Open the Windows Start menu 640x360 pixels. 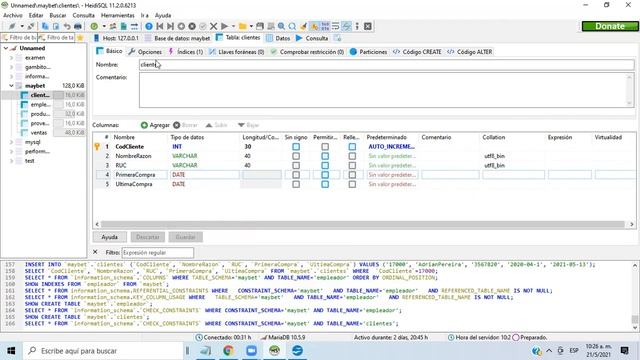click(x=11, y=351)
